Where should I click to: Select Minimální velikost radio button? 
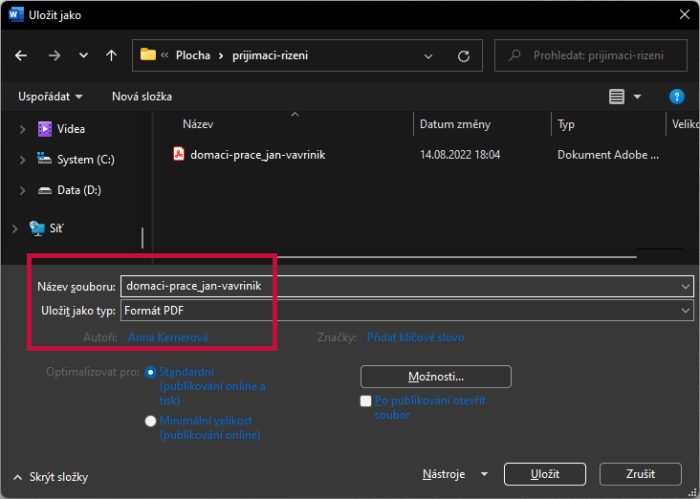150,421
